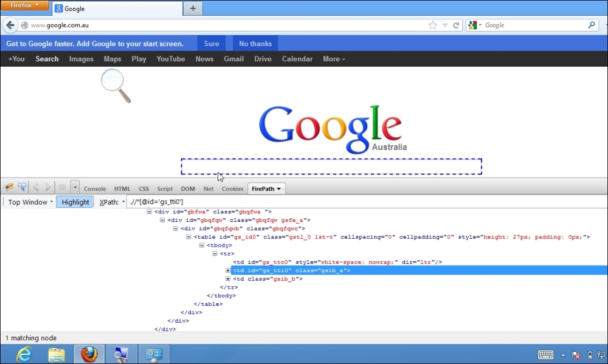
Task: Expand the More menu in Google bar
Action: click(334, 59)
